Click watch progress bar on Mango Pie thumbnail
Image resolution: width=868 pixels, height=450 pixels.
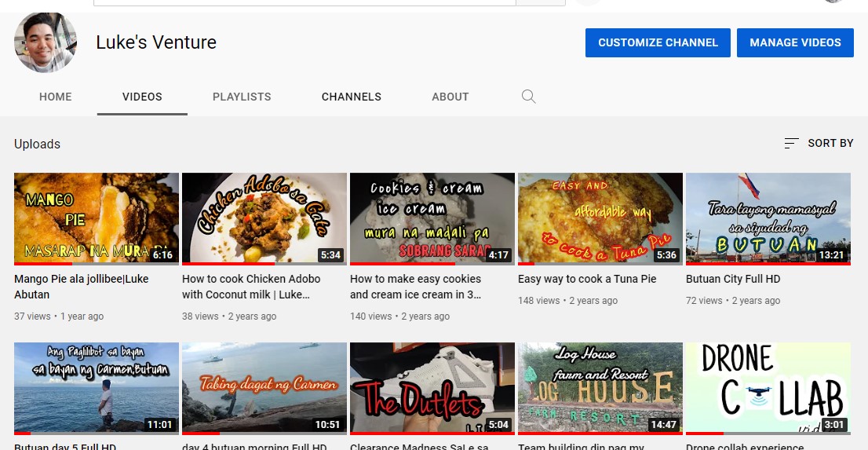(97, 264)
